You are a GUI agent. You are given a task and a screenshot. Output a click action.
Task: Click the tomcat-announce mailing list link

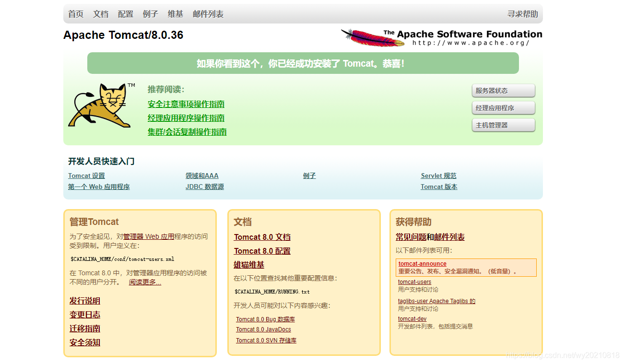422,263
